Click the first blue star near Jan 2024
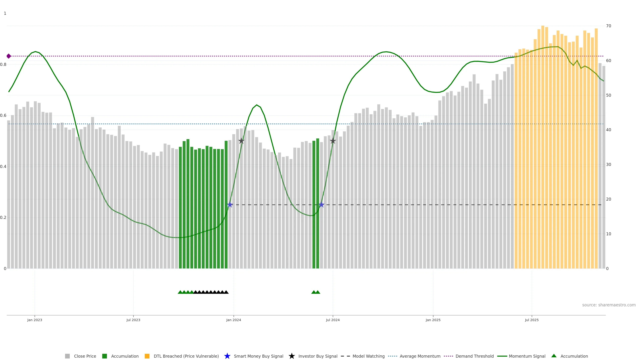 [x=230, y=205]
